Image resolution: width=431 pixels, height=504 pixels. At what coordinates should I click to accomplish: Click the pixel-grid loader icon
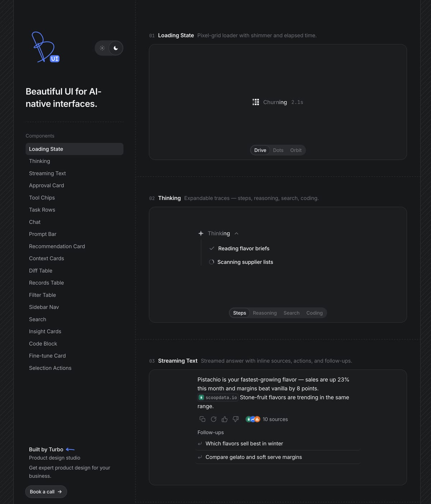point(256,102)
